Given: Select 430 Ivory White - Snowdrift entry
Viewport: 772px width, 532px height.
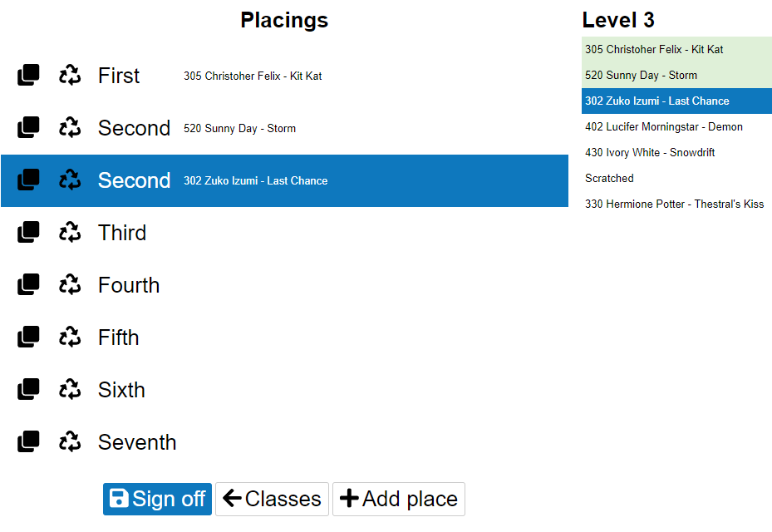Looking at the screenshot, I should pyautogui.click(x=650, y=152).
